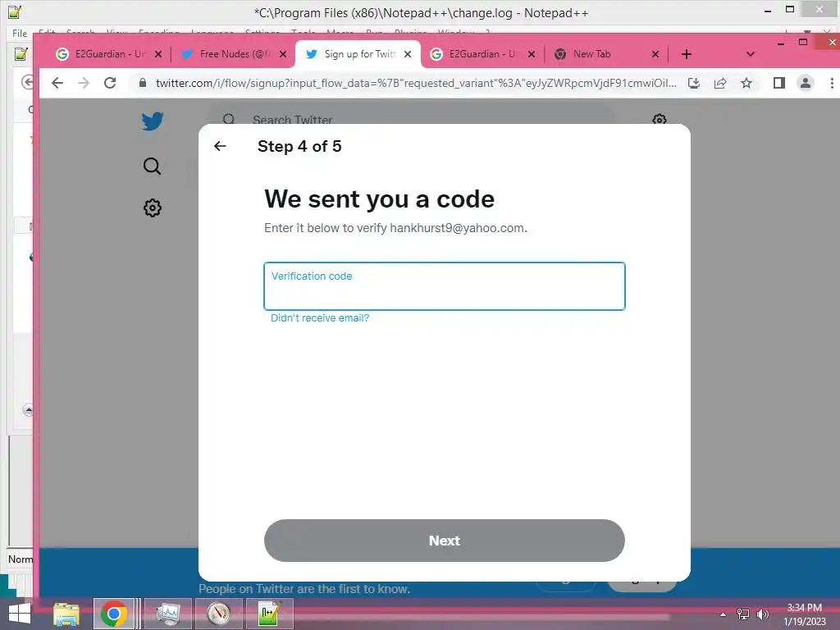Maximize the Chrome window
840x630 pixels.
[x=803, y=43]
